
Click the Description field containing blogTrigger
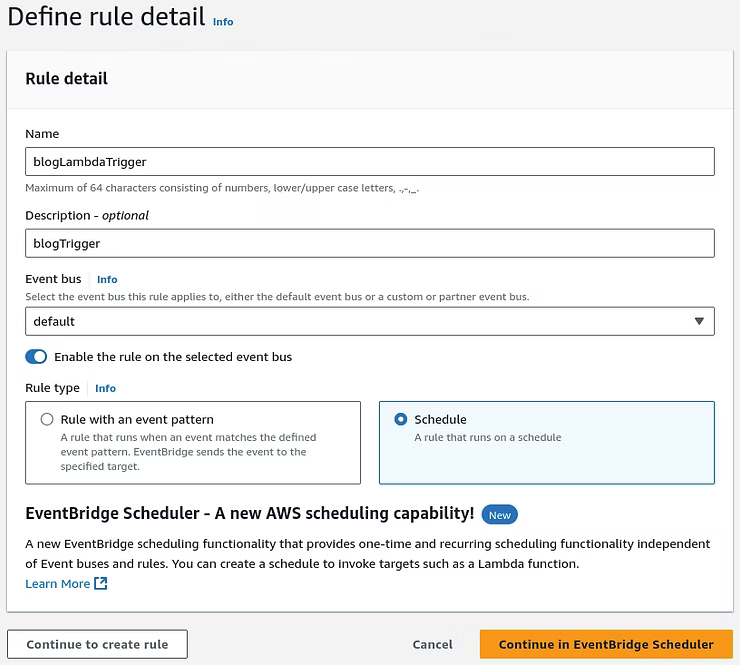pos(370,243)
